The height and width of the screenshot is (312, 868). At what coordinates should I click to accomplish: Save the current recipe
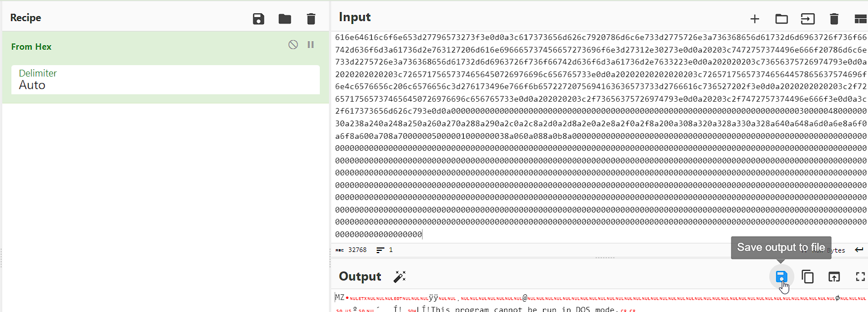pyautogui.click(x=259, y=19)
